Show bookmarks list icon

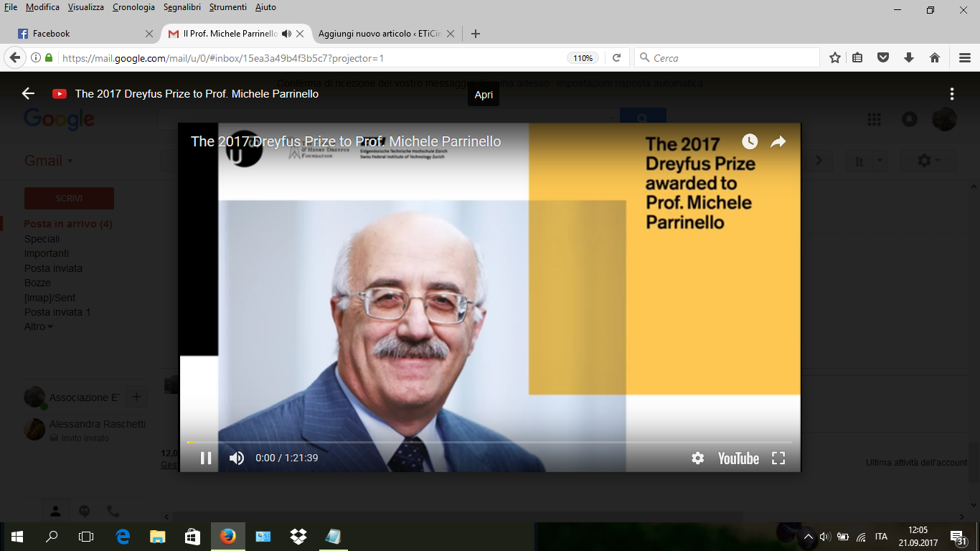point(857,58)
